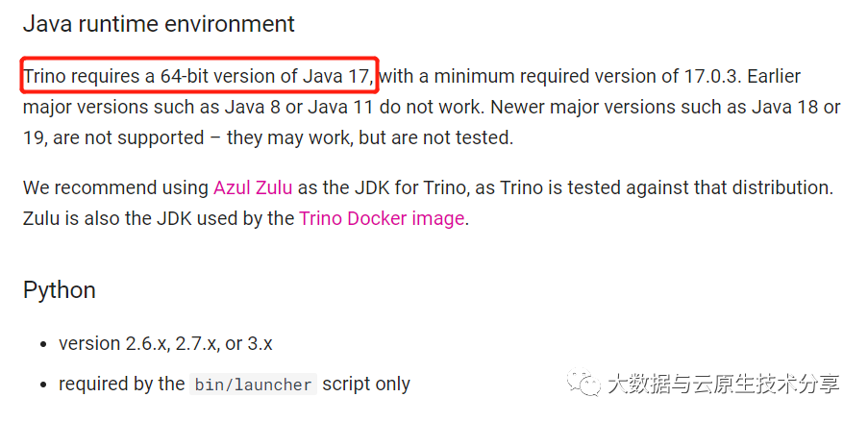The image size is (868, 422).
Task: Click the "Java runtime environment" heading
Action: [x=159, y=23]
